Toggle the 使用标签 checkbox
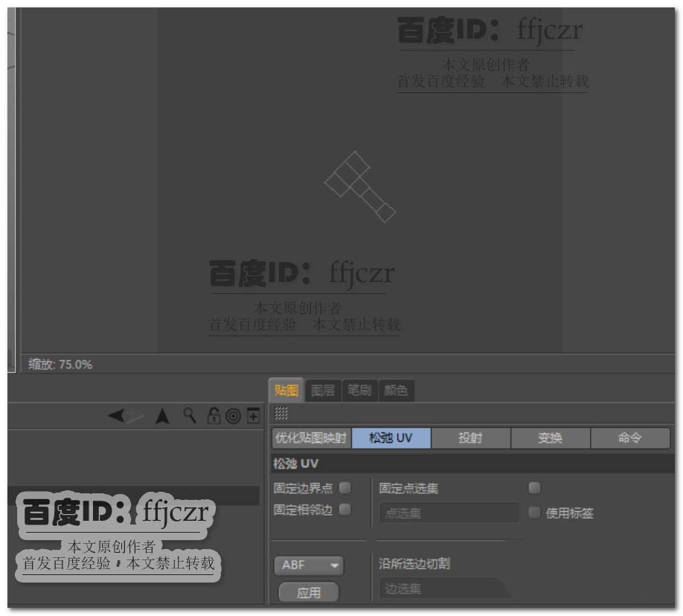683x616 pixels. tap(534, 513)
